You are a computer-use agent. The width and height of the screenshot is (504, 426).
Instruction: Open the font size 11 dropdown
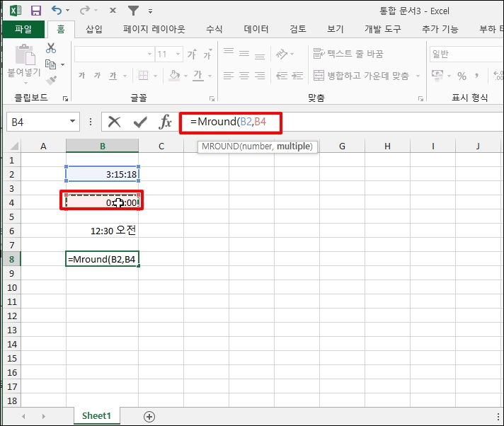click(x=178, y=54)
